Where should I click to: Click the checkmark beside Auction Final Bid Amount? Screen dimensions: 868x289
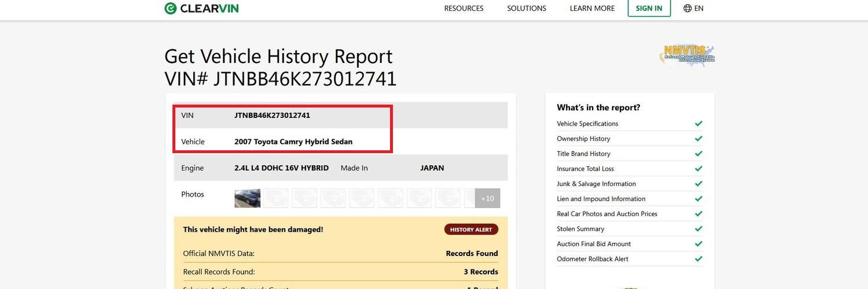pos(698,244)
